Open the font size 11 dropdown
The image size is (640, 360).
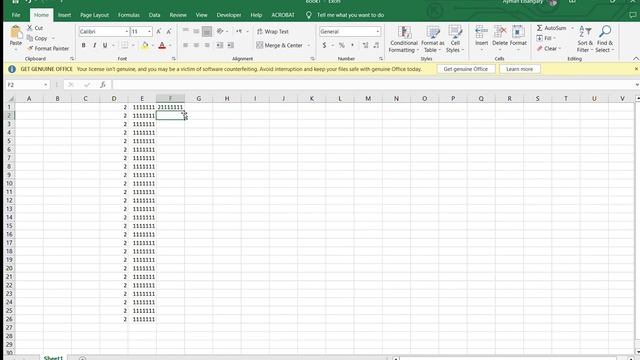(x=149, y=31)
